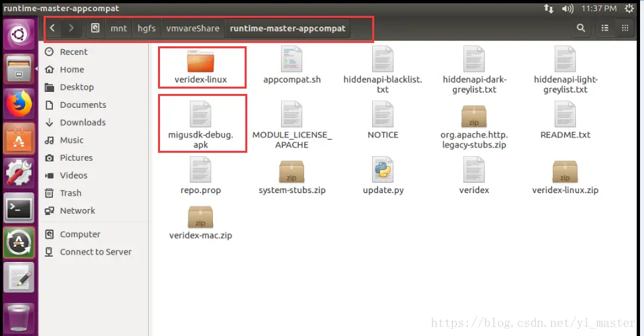Screen dimensions: 644x336
Task: Open Music in the sidebar
Action: coord(71,140)
